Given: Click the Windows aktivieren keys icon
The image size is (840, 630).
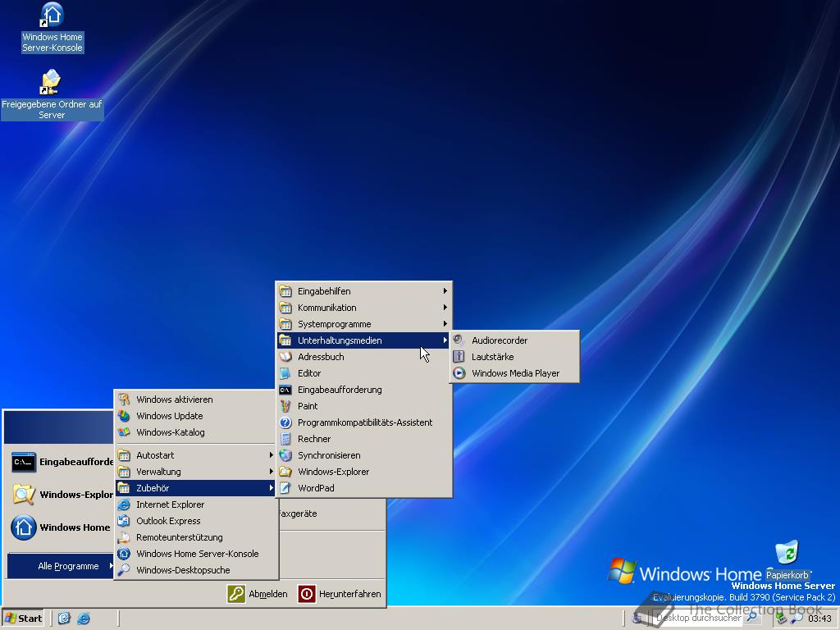Looking at the screenshot, I should pyautogui.click(x=124, y=399).
